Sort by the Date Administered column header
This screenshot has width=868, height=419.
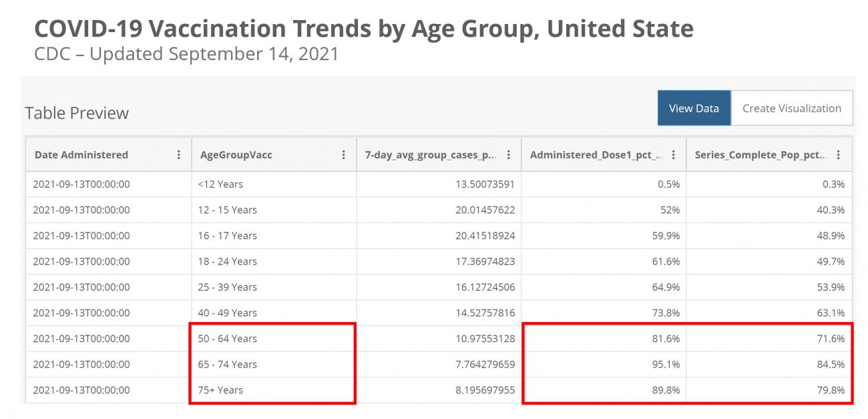click(x=80, y=154)
